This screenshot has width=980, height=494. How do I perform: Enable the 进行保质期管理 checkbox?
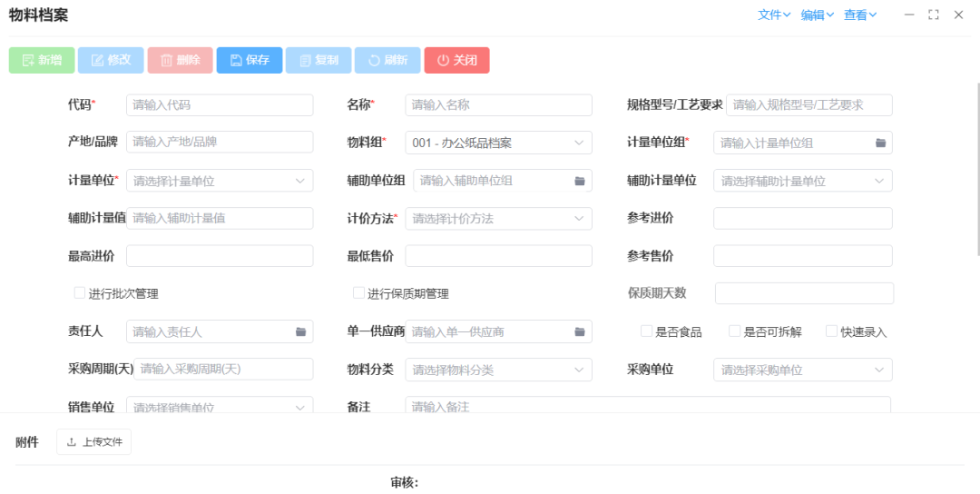(x=358, y=292)
